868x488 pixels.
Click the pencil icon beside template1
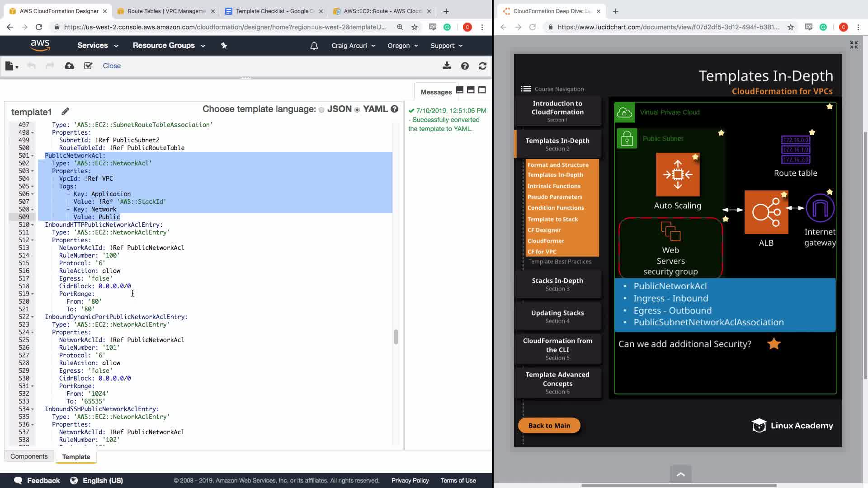[65, 112]
